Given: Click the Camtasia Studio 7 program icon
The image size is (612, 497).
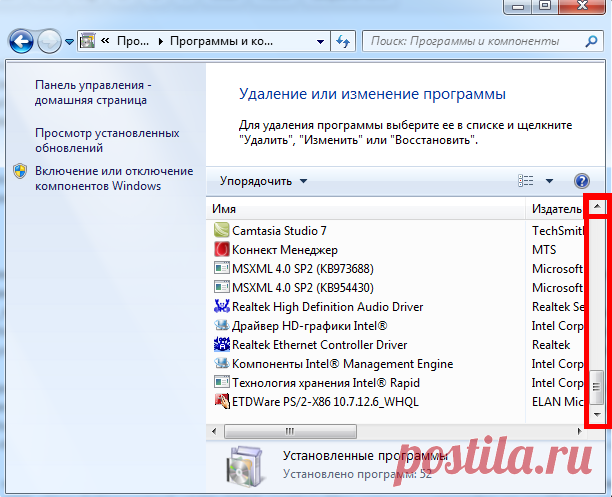Looking at the screenshot, I should (x=222, y=230).
